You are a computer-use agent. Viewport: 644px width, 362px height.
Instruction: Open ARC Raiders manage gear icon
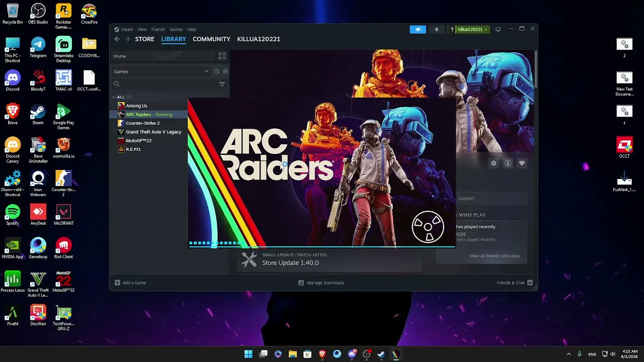pyautogui.click(x=494, y=163)
